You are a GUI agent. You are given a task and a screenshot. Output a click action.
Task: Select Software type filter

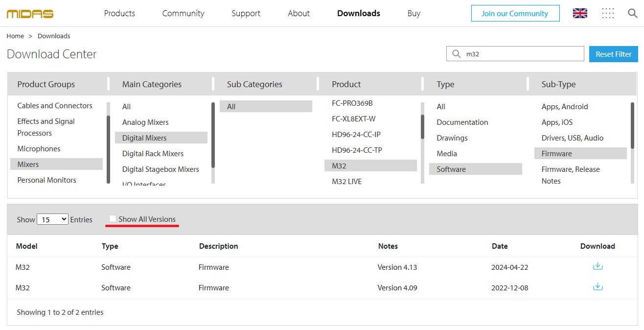point(476,169)
